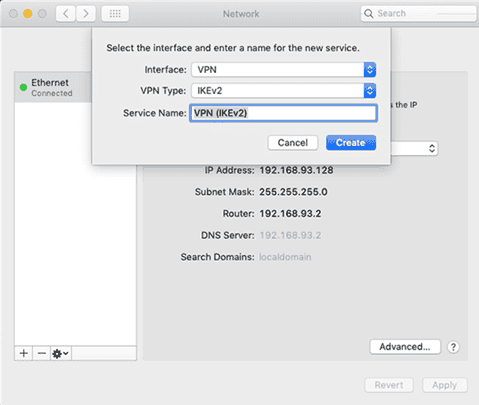479x405 pixels.
Task: Open help with the question mark button
Action: click(453, 347)
